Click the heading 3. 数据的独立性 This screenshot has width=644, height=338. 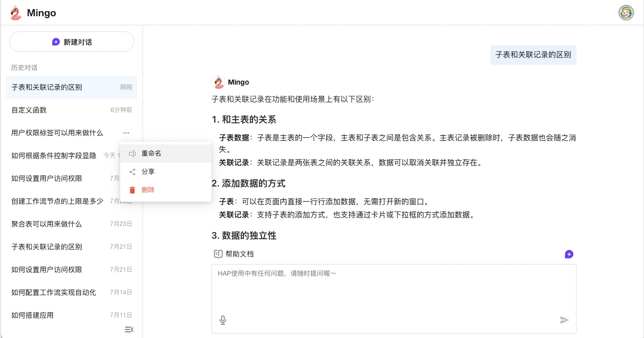click(244, 236)
